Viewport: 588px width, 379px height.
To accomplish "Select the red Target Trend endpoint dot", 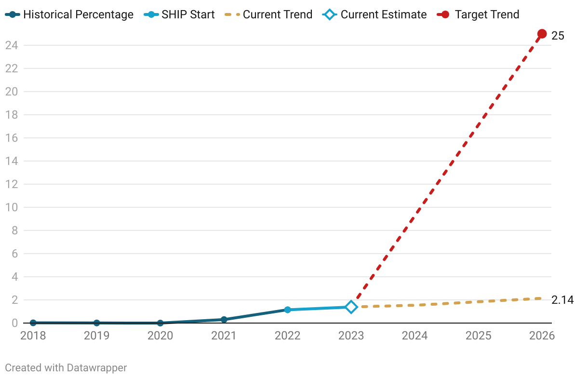I will [542, 34].
